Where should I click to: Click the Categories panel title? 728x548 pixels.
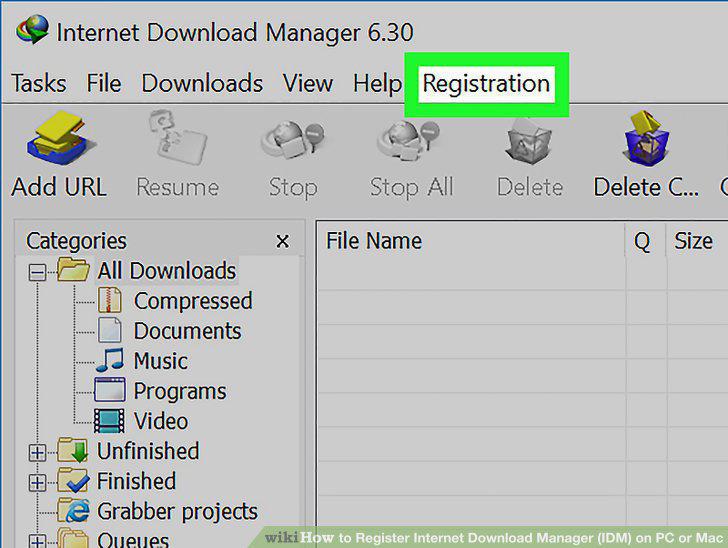76,241
